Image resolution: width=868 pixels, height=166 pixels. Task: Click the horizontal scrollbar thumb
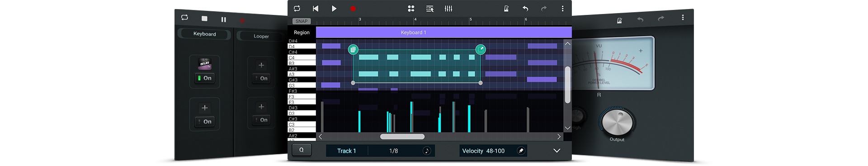coord(402,137)
